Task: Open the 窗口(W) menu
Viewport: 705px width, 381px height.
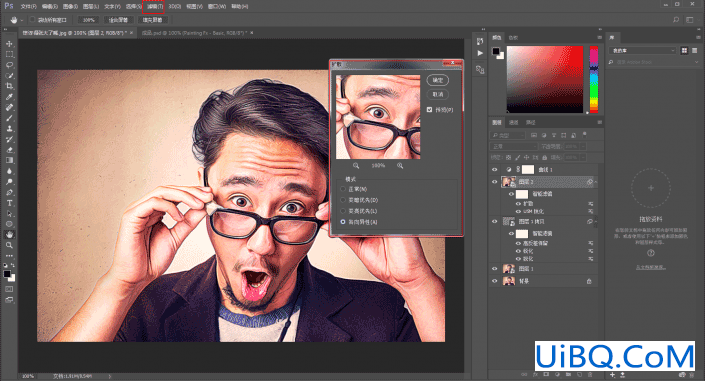Action: coord(217,6)
